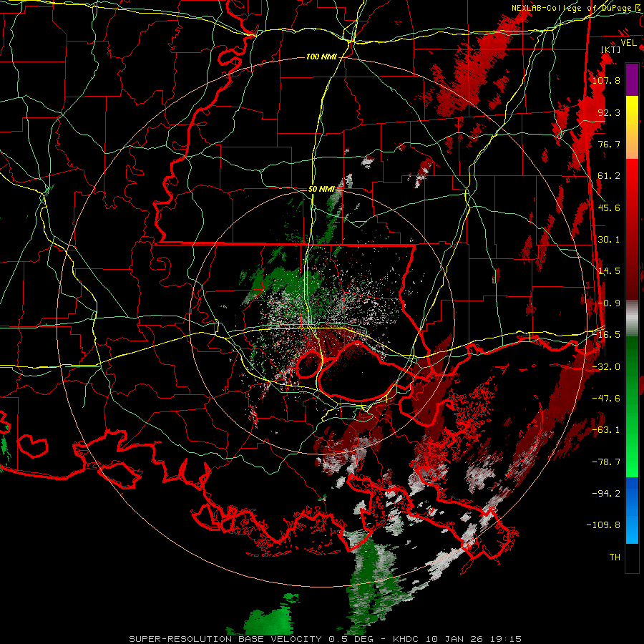The image size is (644, 644).
Task: Click the -94.2 velocity scale value
Action: tap(606, 493)
